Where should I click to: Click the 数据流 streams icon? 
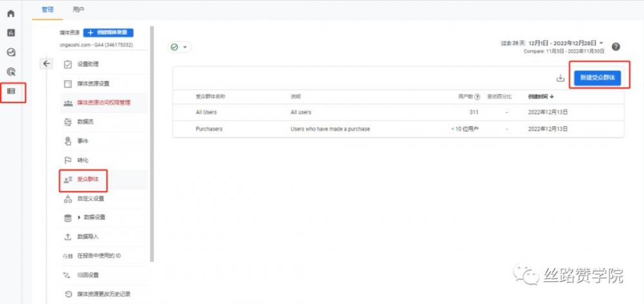68,122
